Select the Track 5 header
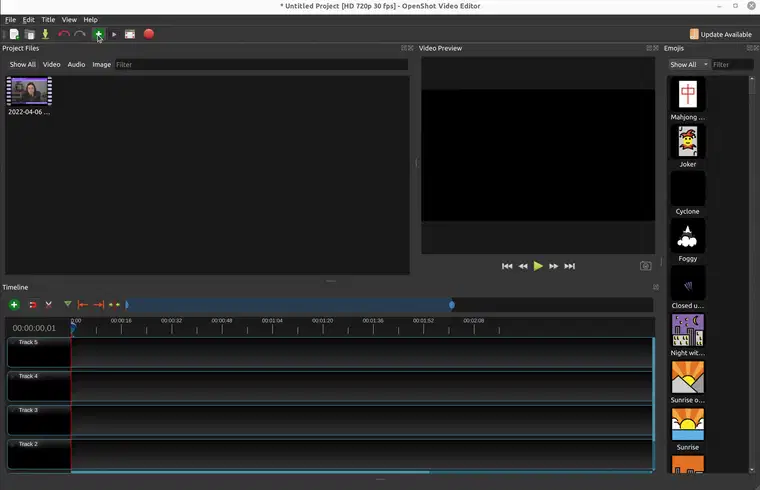 (39, 352)
